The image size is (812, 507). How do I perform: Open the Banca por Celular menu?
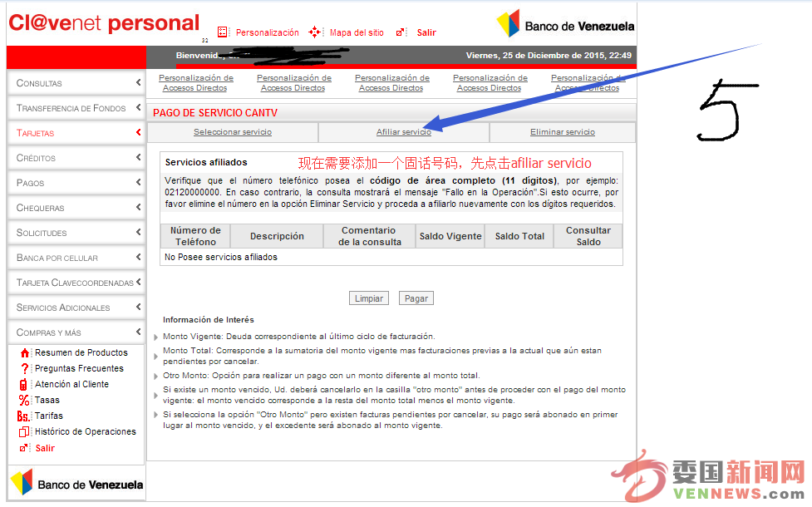pos(76,258)
